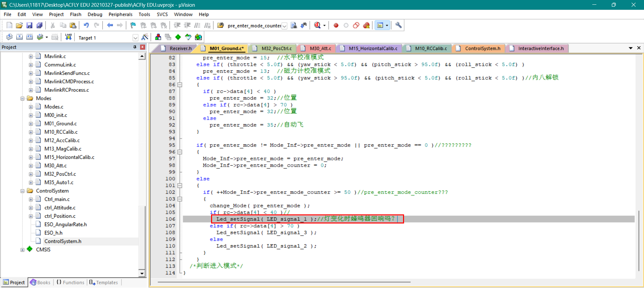Open the Peripherals menu
The width and height of the screenshot is (644, 288).
click(120, 14)
